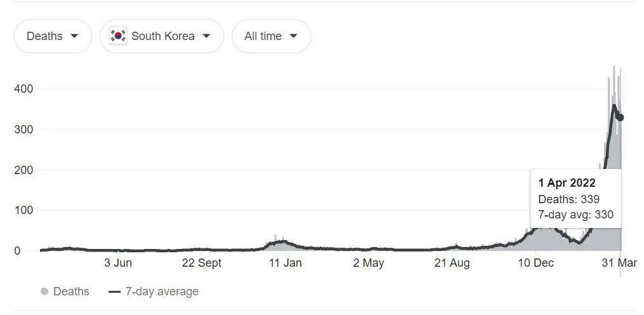
Task: Click the Deaths dropdown arrow
Action: 74,36
